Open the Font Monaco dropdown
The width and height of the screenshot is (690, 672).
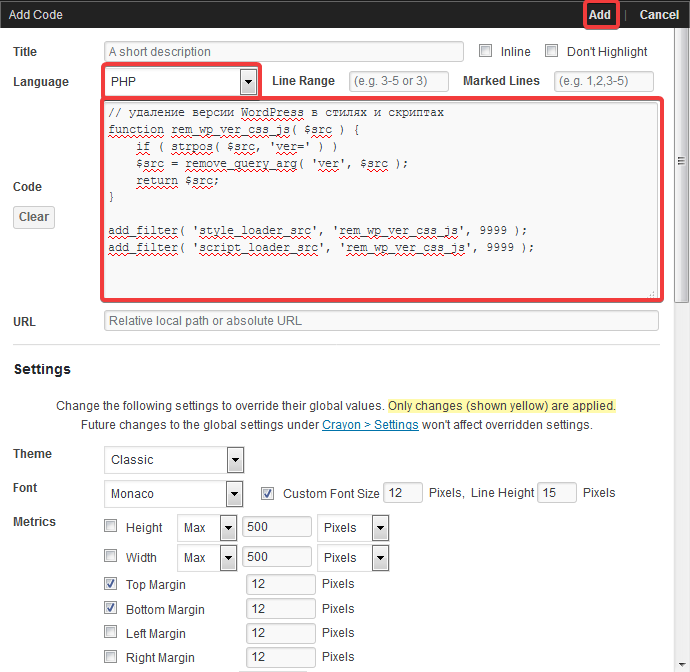pos(173,494)
